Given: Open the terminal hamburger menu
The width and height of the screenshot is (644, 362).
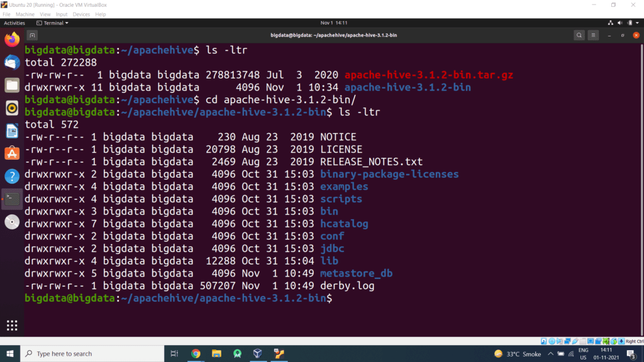Looking at the screenshot, I should pyautogui.click(x=593, y=35).
